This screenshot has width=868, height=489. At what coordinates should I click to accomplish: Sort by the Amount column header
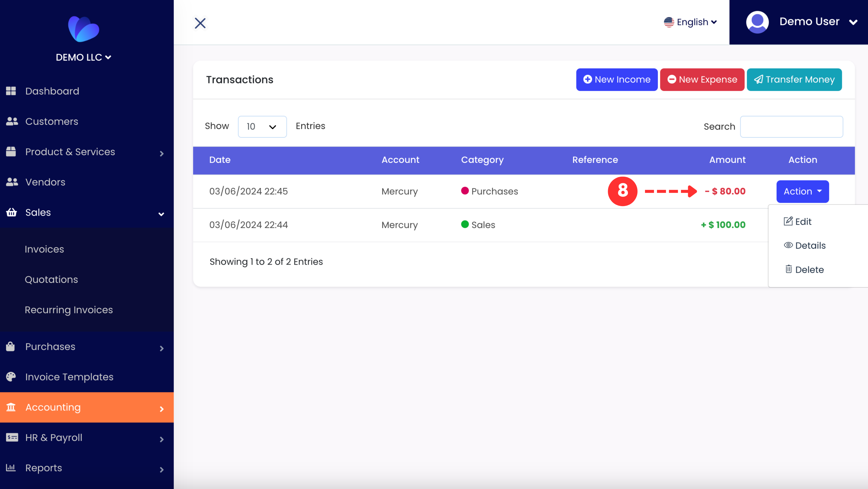click(727, 160)
